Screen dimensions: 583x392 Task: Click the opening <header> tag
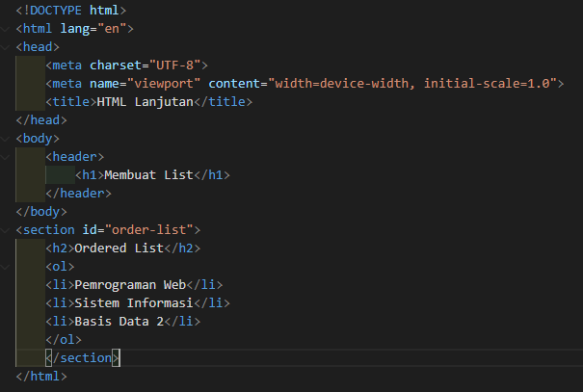point(75,157)
